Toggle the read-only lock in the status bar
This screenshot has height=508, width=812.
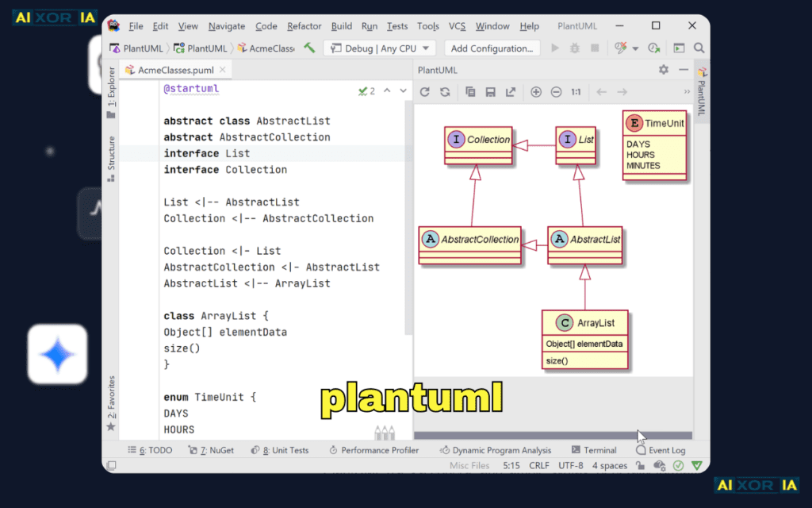(640, 465)
